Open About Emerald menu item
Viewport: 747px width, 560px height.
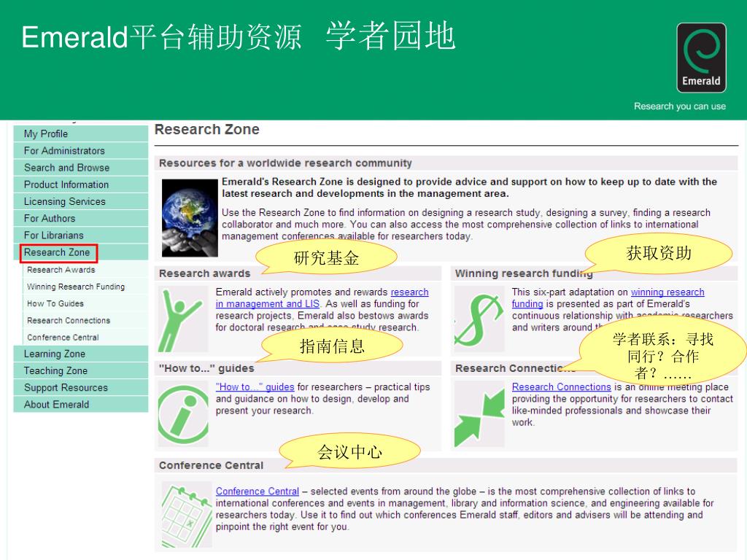tap(81, 404)
